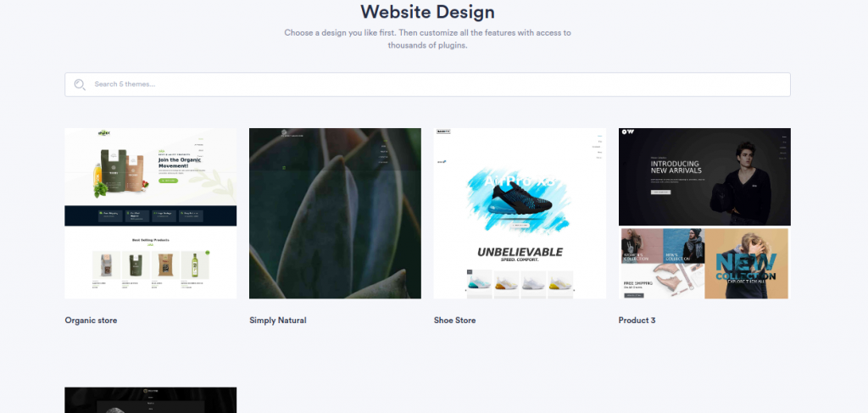Click the Organic store title link
The image size is (868, 413).
91,320
